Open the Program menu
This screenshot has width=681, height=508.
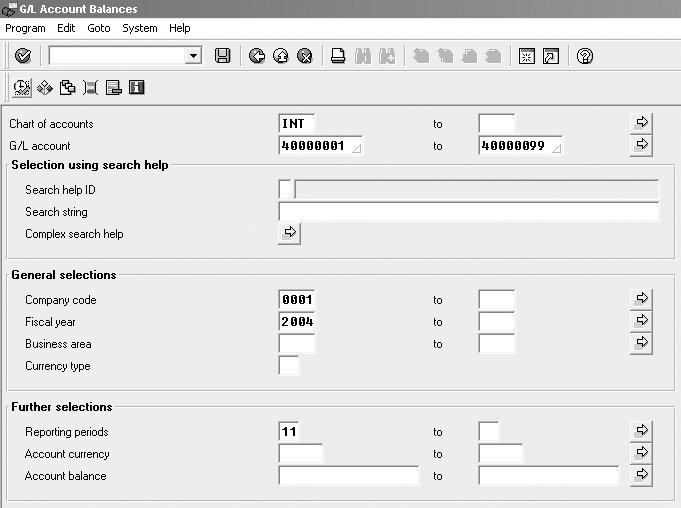[x=25, y=28]
